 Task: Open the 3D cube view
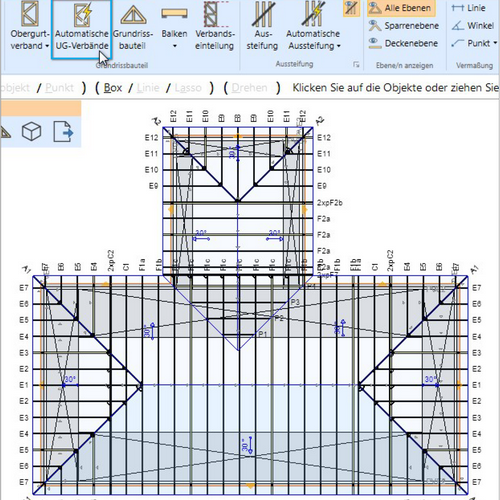pyautogui.click(x=31, y=131)
